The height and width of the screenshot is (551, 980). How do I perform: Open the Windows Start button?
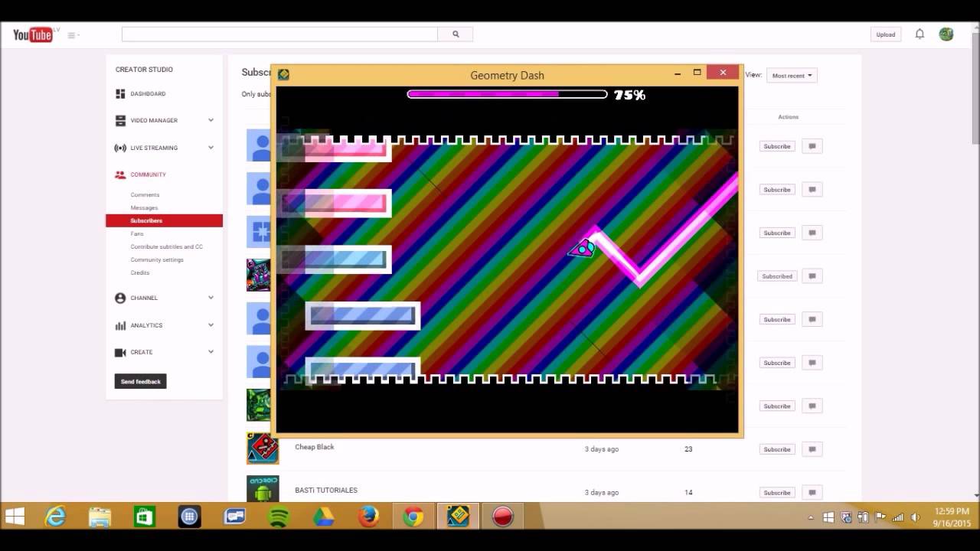[x=15, y=517]
